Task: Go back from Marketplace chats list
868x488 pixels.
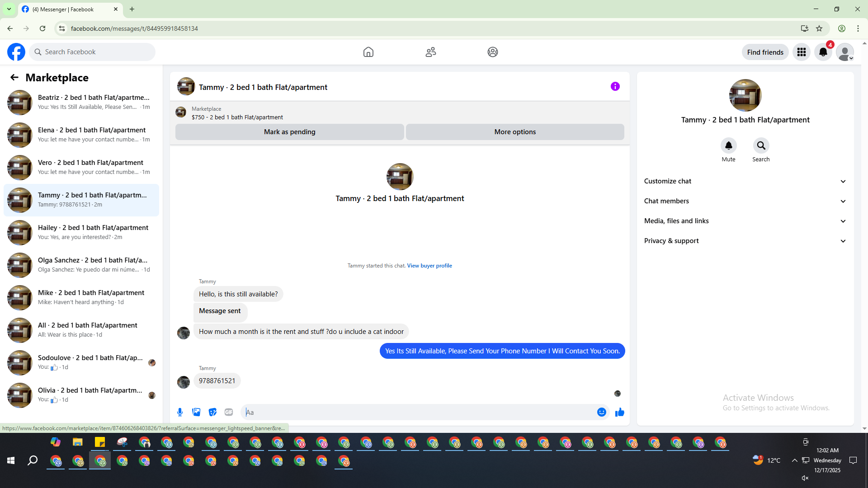Action: tap(14, 77)
